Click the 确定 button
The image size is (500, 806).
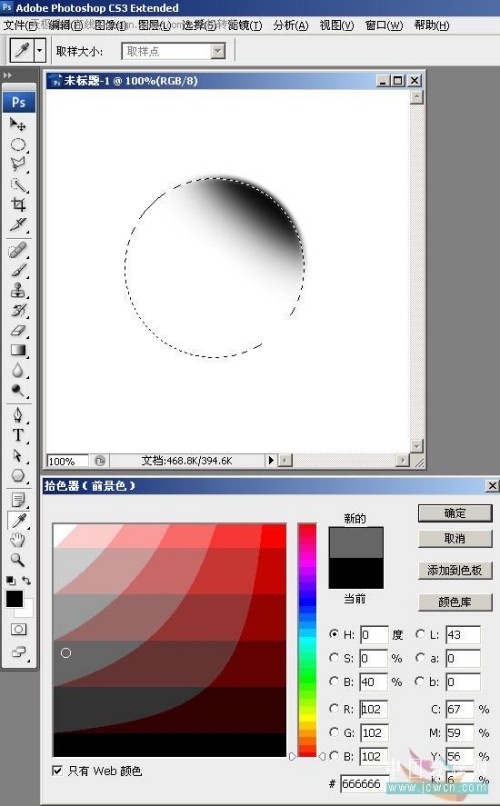tap(455, 513)
